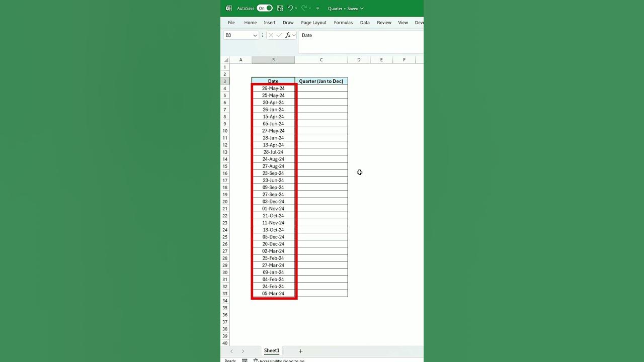Viewport: 644px width, 362px height.
Task: Click the Select All corner triangle
Action: pyautogui.click(x=226, y=60)
